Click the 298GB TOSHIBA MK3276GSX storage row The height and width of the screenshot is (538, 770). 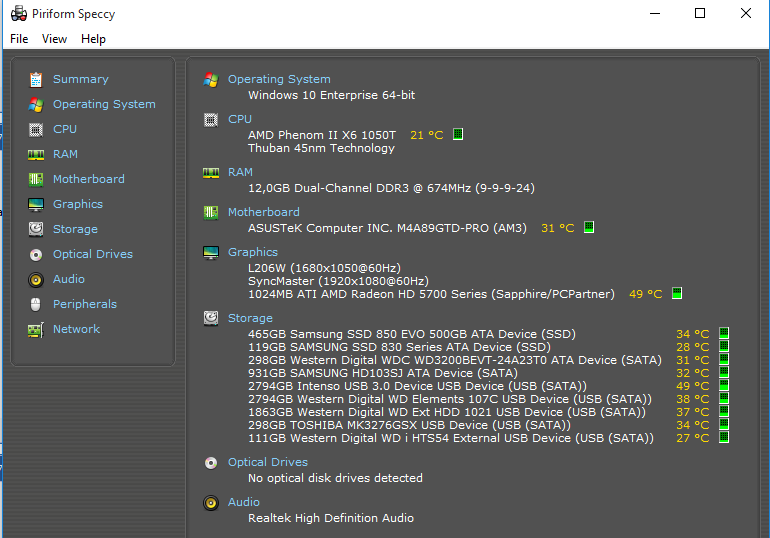(409, 425)
